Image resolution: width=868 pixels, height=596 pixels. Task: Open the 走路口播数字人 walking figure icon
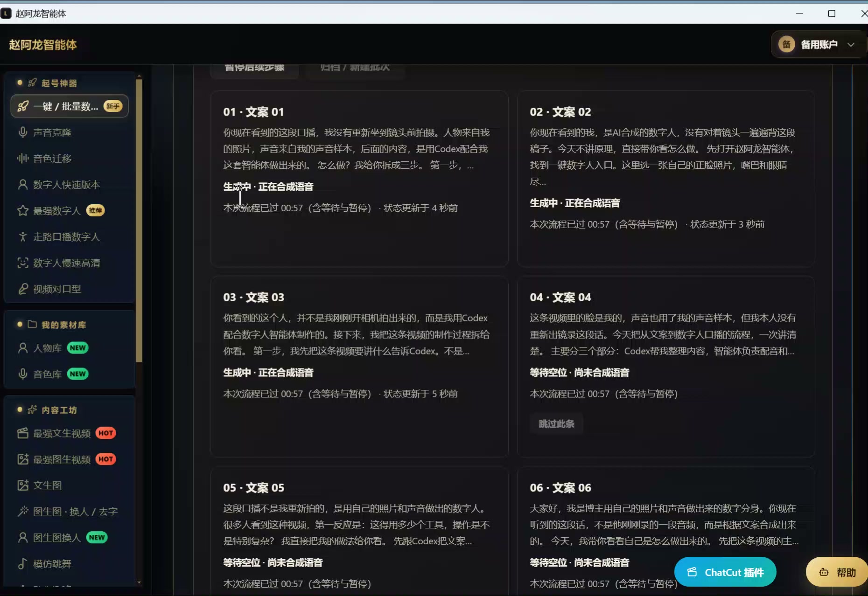point(22,237)
